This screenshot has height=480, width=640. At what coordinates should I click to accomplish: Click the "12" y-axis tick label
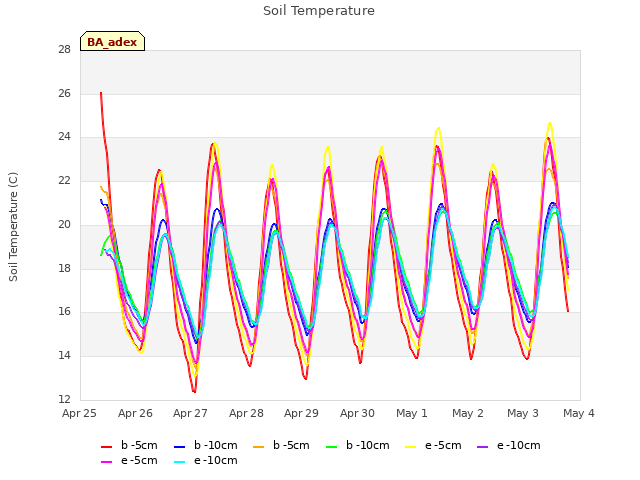[x=64, y=399]
